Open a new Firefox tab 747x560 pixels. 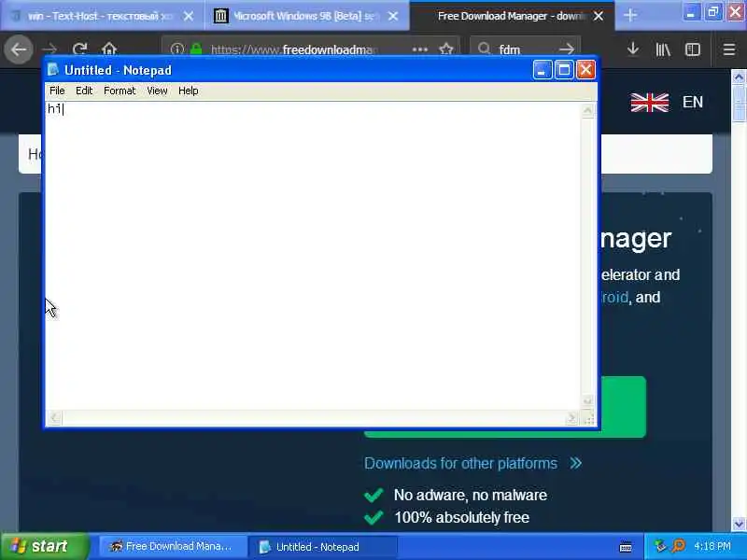(x=629, y=16)
